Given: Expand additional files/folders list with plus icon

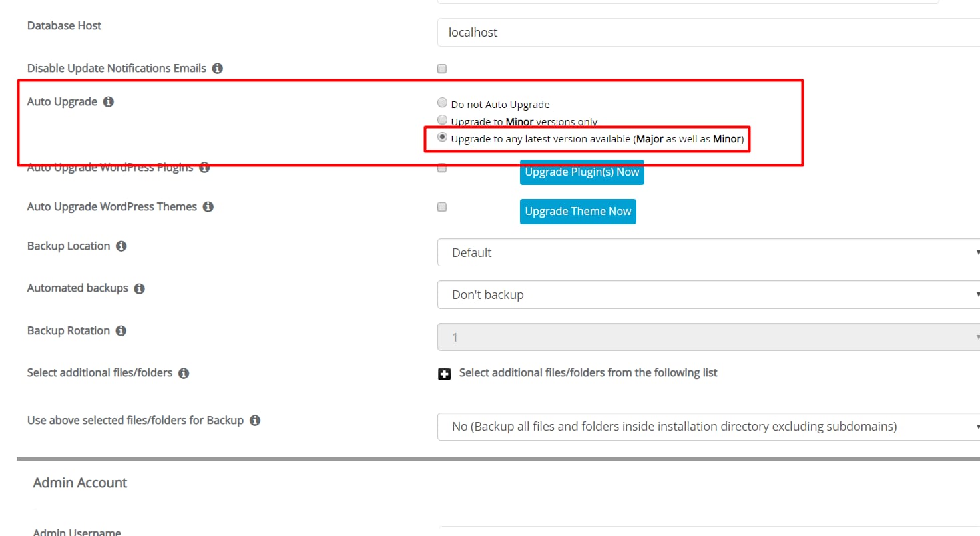Looking at the screenshot, I should click(x=444, y=374).
